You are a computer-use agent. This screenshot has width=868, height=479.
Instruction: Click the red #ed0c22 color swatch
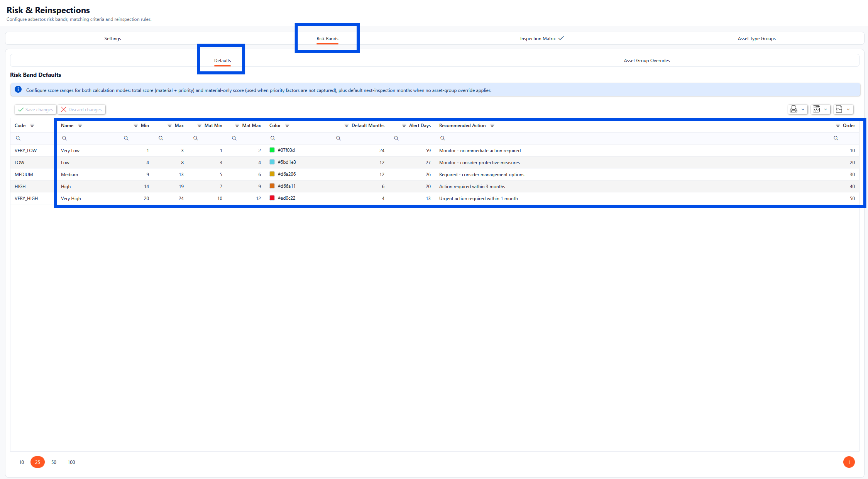pyautogui.click(x=272, y=198)
